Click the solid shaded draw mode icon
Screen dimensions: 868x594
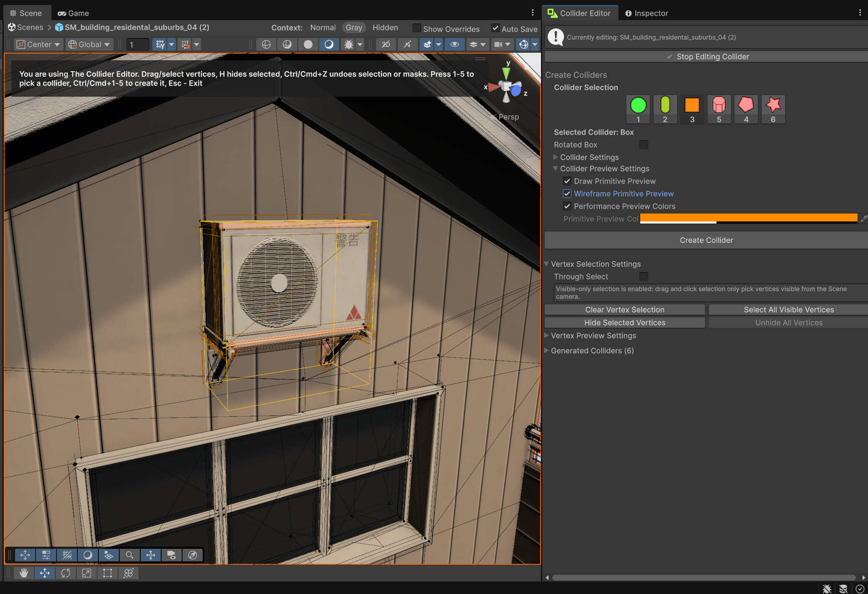coord(308,44)
